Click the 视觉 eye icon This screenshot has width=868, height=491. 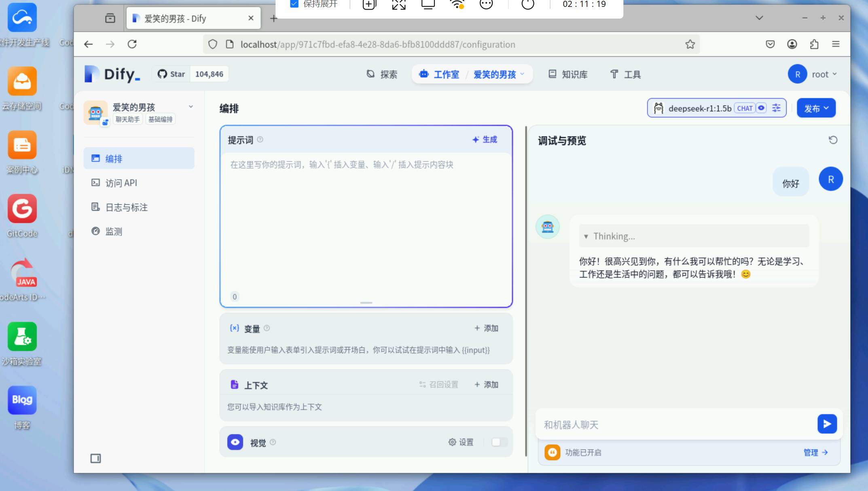pyautogui.click(x=235, y=442)
